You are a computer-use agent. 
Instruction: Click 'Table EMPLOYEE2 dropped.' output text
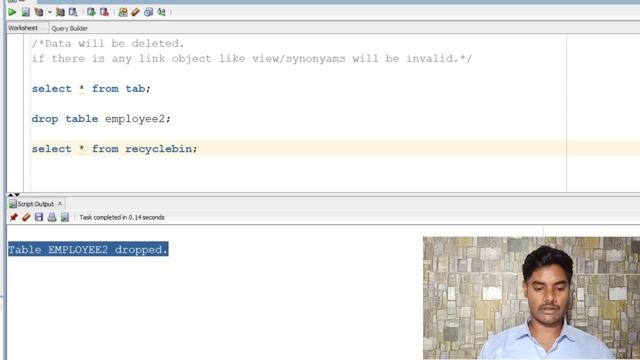click(x=88, y=249)
